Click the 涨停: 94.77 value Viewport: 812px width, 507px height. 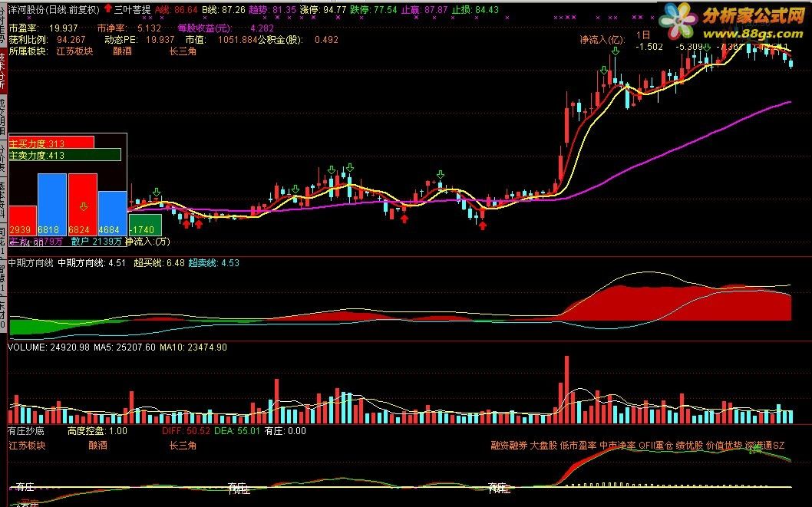[x=322, y=9]
